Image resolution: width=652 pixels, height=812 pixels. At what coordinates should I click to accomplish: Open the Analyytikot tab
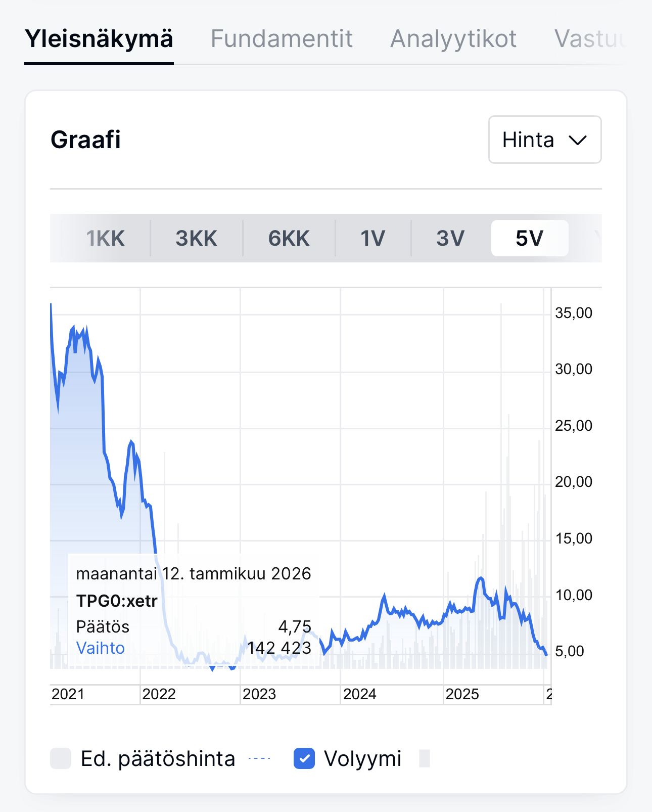coord(453,39)
